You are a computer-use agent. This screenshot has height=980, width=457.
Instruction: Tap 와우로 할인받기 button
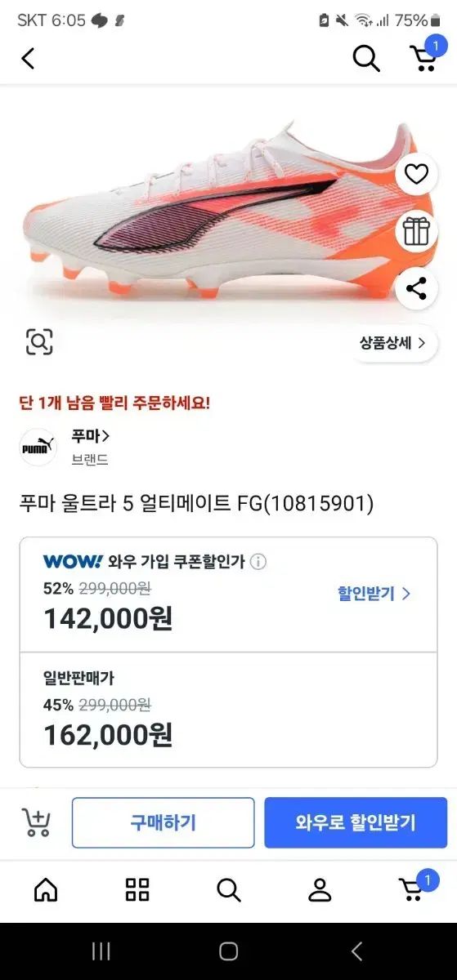[356, 822]
